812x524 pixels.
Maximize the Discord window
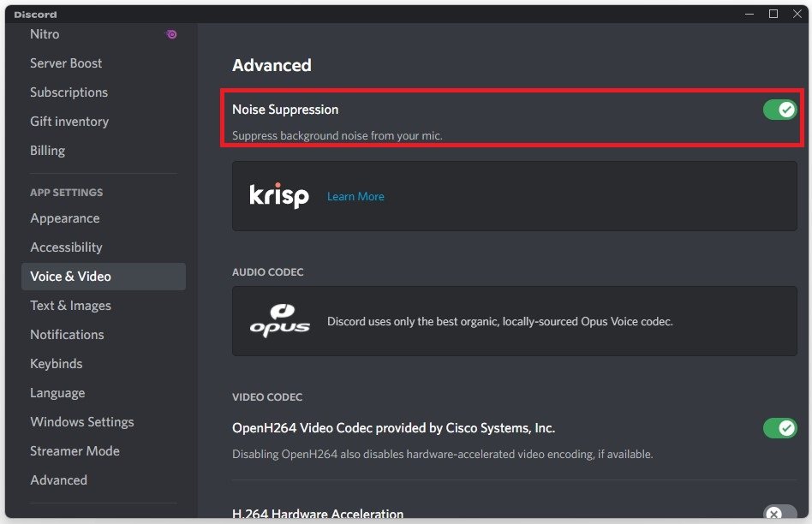(x=773, y=14)
